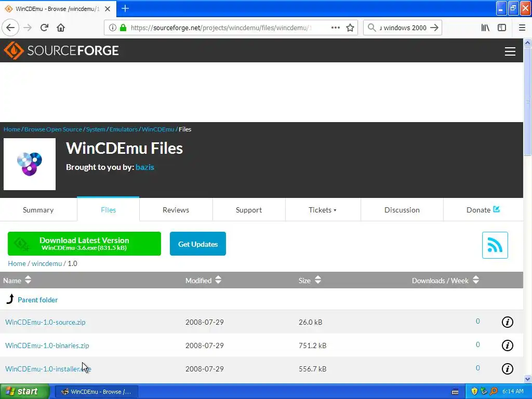Go to the Parent folder
Screen dimensions: 532x399
click(x=37, y=300)
